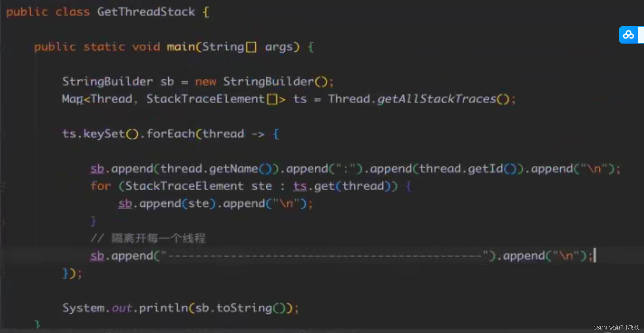Click the 'StringBuilder' type before sb declaration

(108, 82)
